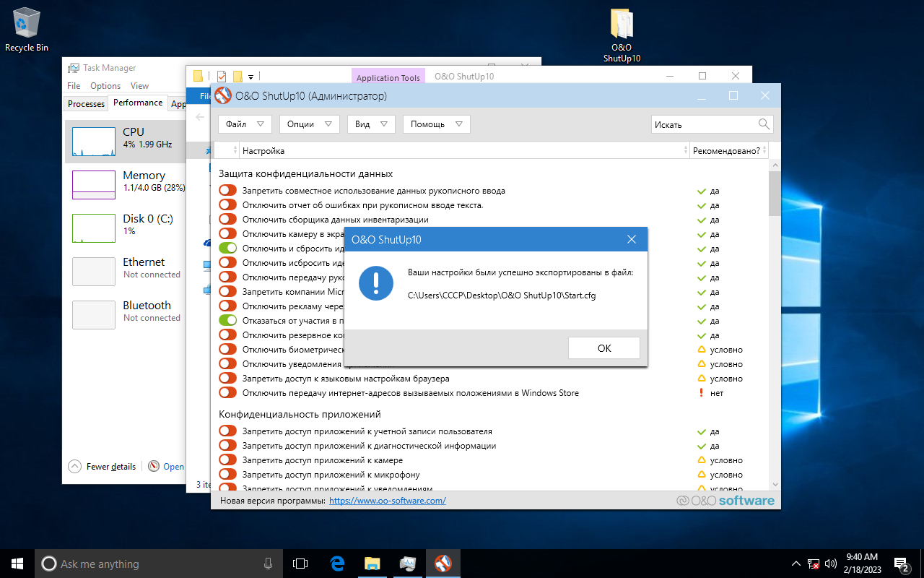Viewport: 924px width, 578px height.
Task: Open the Action Center notifications icon
Action: (902, 564)
